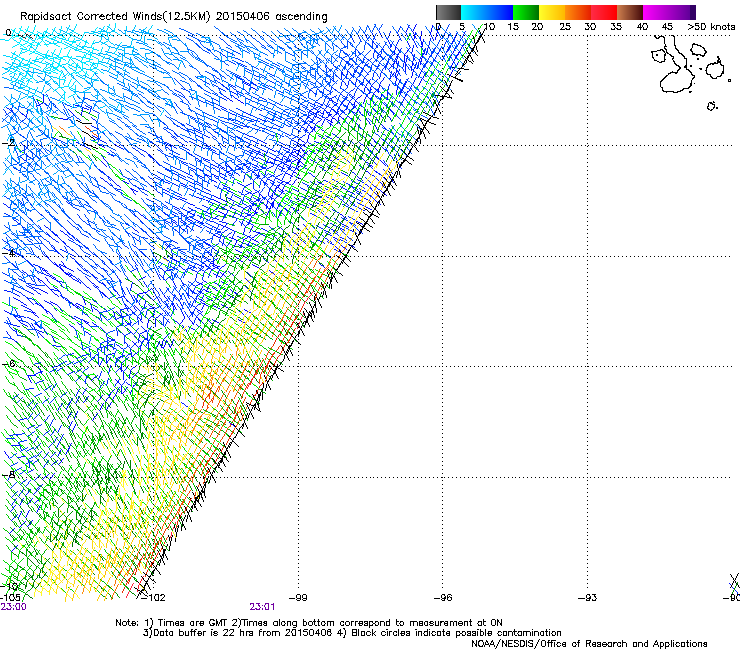This screenshot has width=740, height=650.
Task: Click the gray 0-5 knots legend segment
Action: (448, 12)
